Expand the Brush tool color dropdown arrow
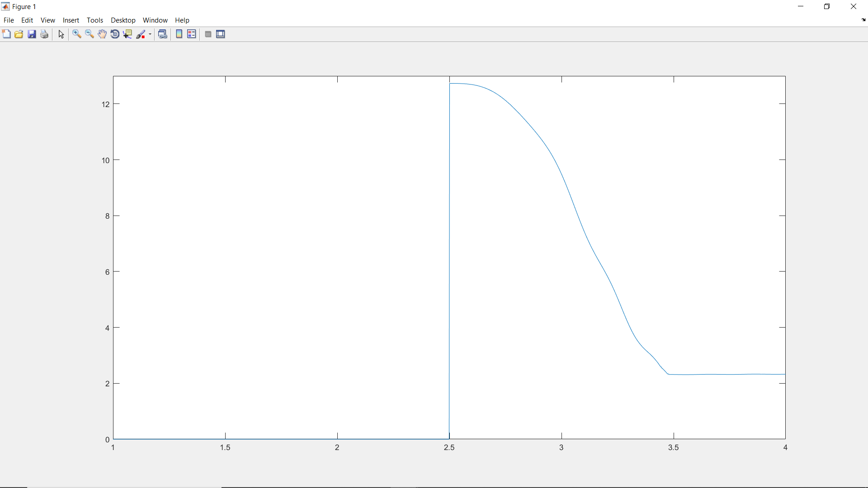 tap(150, 34)
